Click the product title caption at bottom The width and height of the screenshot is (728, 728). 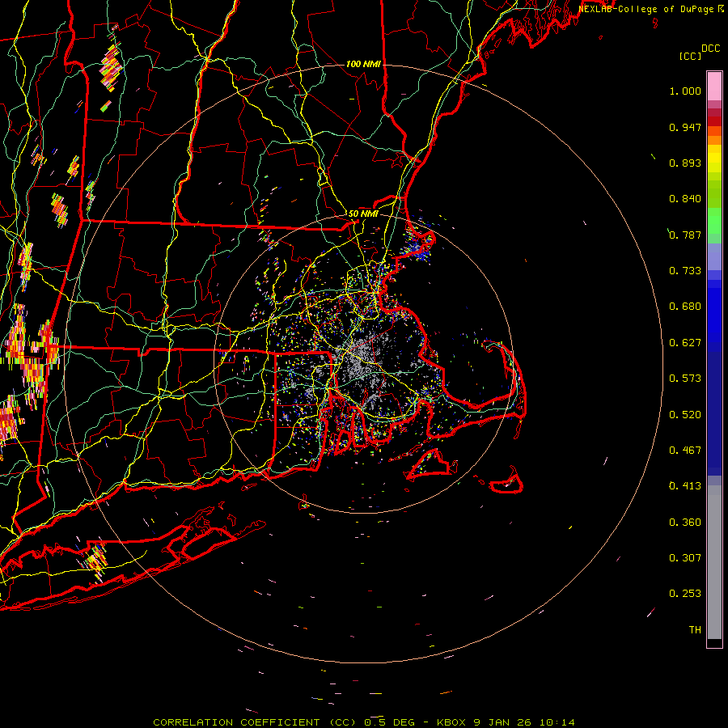point(364,722)
